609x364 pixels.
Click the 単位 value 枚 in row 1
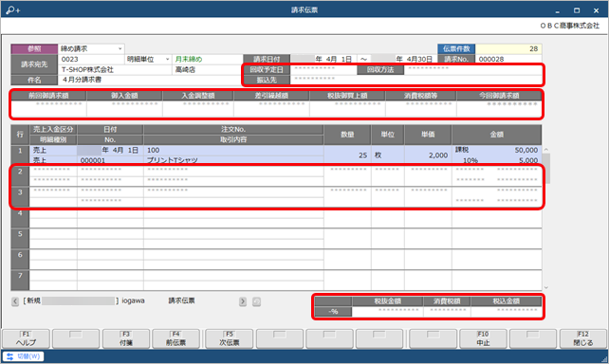click(378, 155)
